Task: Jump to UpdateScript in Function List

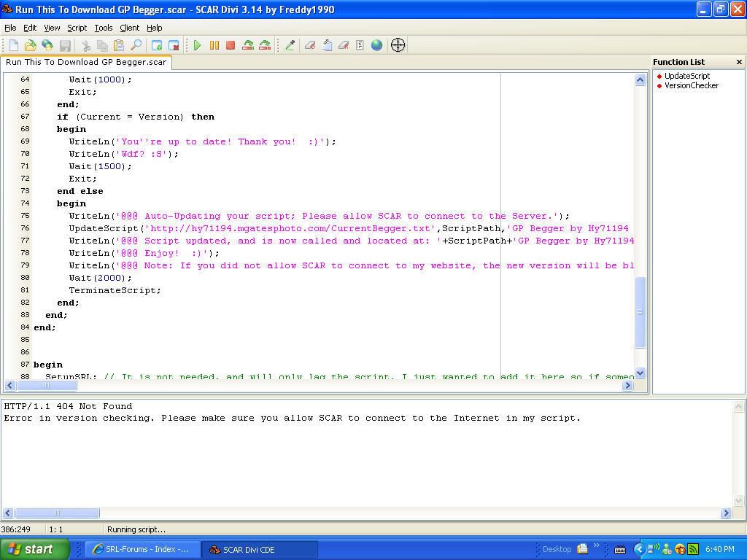Action: tap(686, 76)
